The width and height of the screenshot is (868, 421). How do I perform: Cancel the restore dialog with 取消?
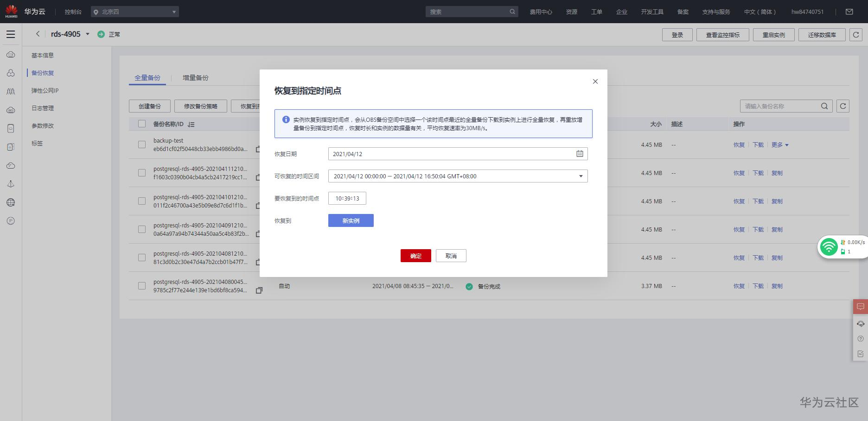tap(451, 256)
